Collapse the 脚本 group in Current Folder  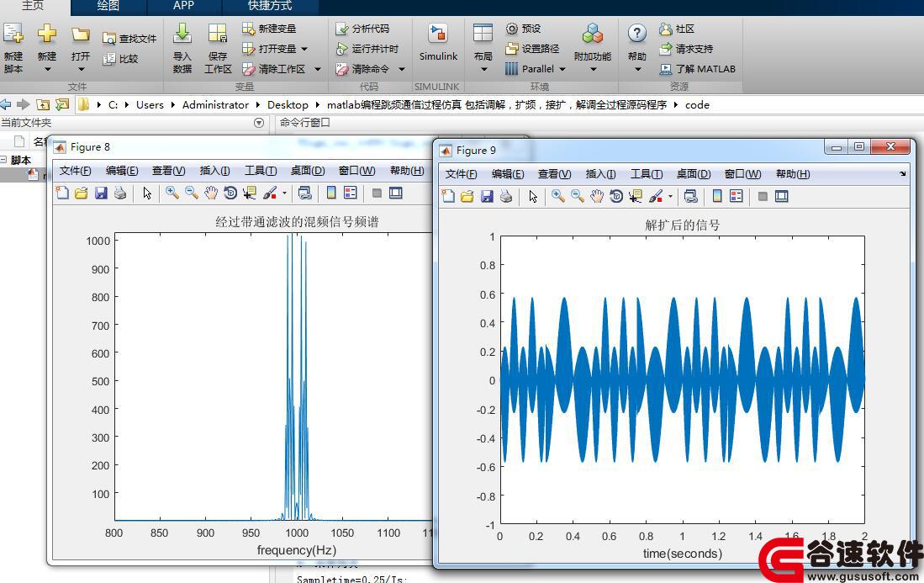[x=3, y=160]
